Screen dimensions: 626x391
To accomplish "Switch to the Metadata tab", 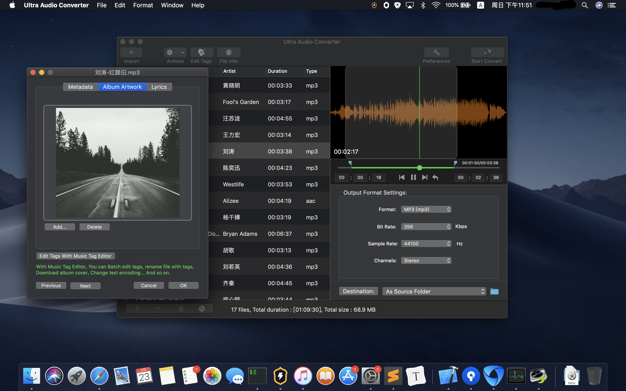I will pyautogui.click(x=80, y=87).
